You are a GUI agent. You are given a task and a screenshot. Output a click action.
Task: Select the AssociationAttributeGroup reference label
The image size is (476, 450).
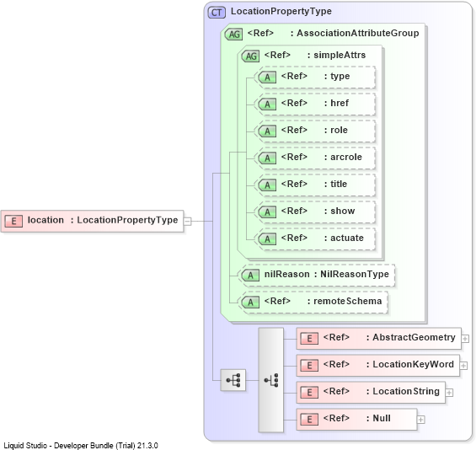click(x=333, y=33)
